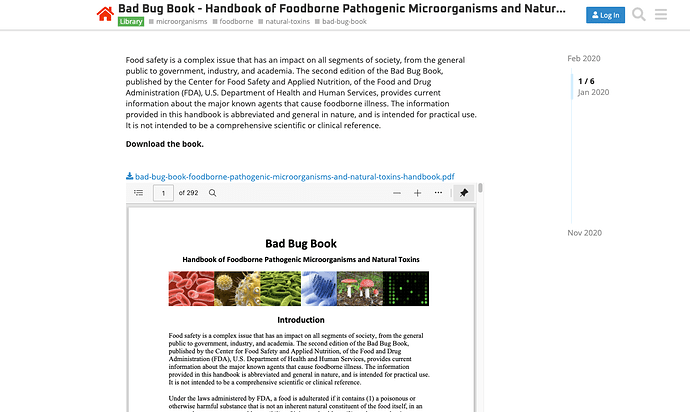The height and width of the screenshot is (412, 690).
Task: Zoom out the PDF with minus icon
Action: 397,193
